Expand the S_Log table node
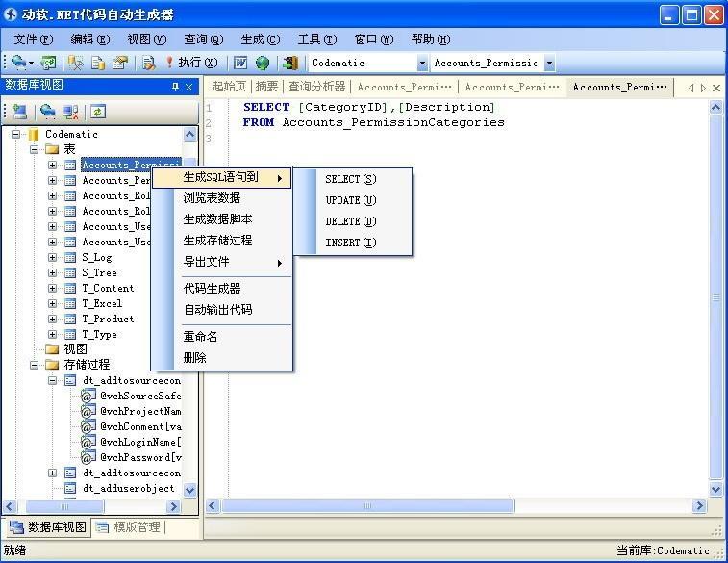Viewport: 728px width, 563px height. tap(53, 257)
